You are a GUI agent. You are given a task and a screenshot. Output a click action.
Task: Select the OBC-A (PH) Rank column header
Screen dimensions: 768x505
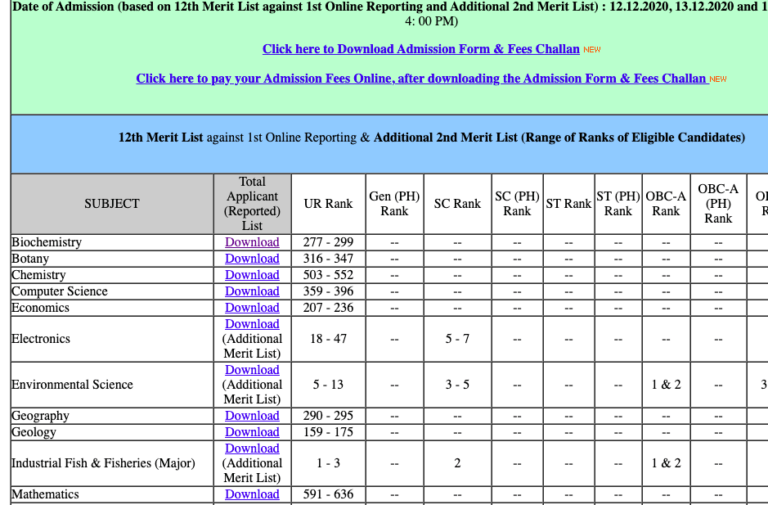[719, 204]
